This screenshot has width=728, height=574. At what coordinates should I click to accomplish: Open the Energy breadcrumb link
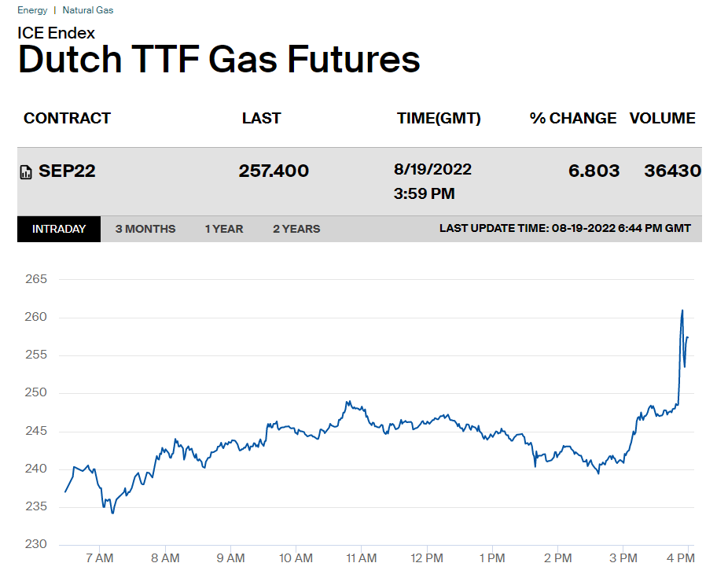pos(32,10)
